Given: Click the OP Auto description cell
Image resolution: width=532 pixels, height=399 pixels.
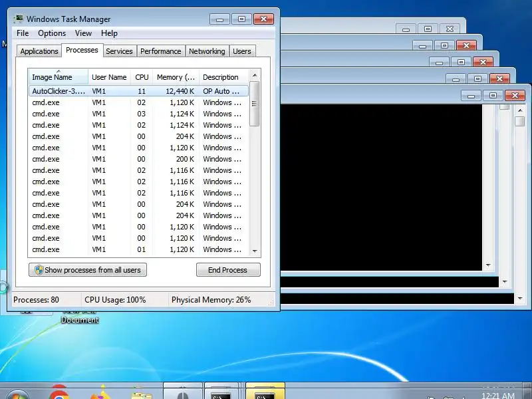Looking at the screenshot, I should tap(221, 91).
